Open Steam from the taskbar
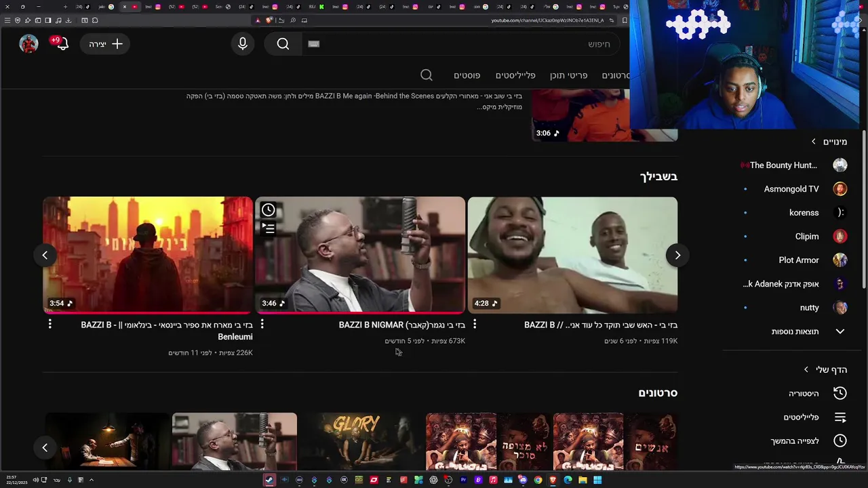The width and height of the screenshot is (868, 488). tap(269, 480)
